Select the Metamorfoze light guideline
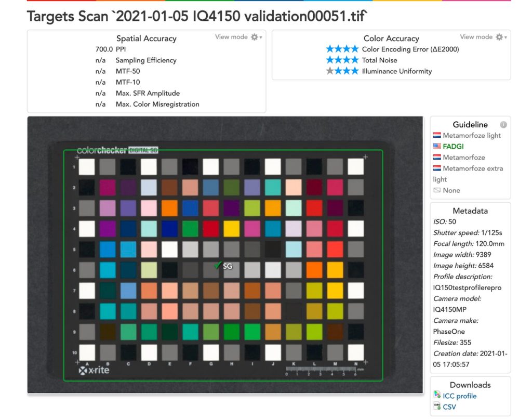532x419 pixels. [x=472, y=136]
